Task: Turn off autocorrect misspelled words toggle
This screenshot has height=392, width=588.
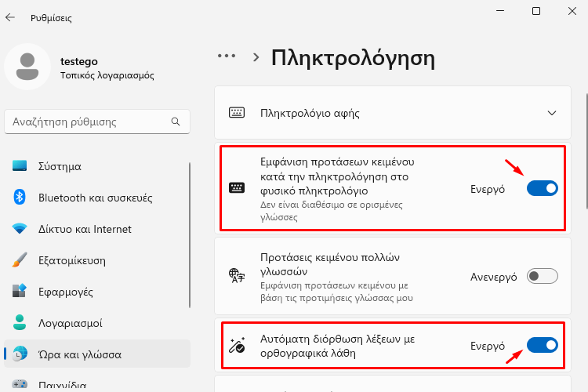Action: pyautogui.click(x=543, y=345)
